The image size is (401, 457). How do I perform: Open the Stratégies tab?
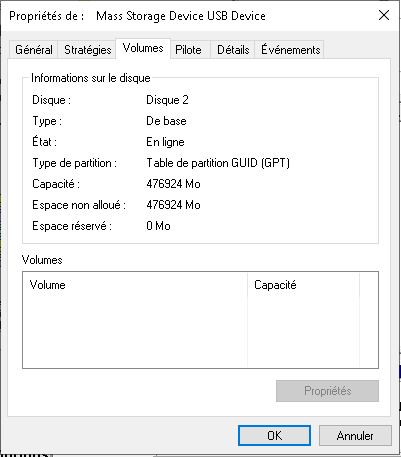click(x=87, y=50)
